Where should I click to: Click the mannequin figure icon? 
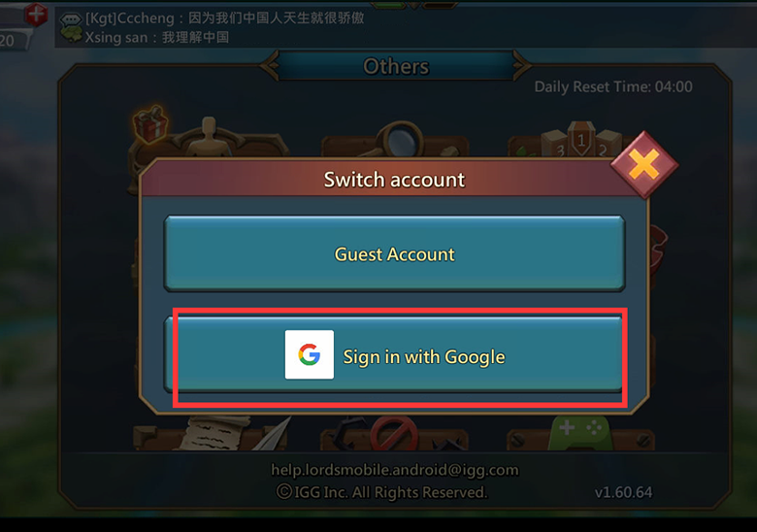(x=208, y=137)
